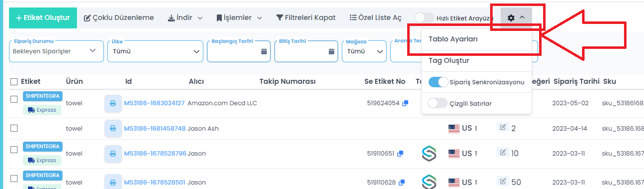
Task: Click edit icon beside value 10
Action: point(503,153)
